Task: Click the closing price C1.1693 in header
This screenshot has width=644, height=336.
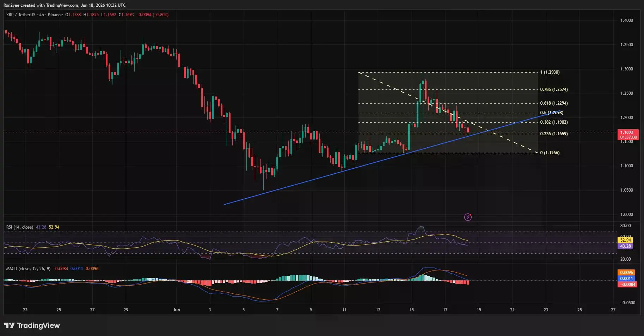Action: click(x=126, y=15)
